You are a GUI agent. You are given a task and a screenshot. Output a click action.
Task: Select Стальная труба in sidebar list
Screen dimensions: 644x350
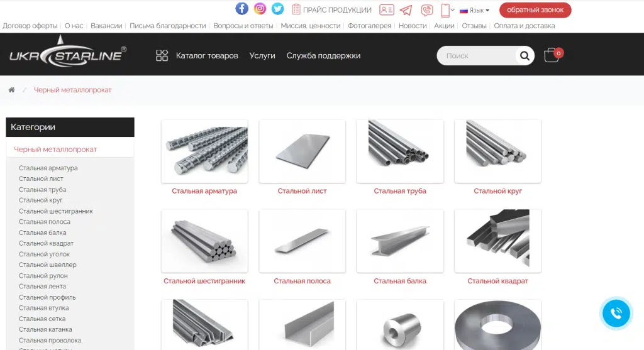pos(42,190)
